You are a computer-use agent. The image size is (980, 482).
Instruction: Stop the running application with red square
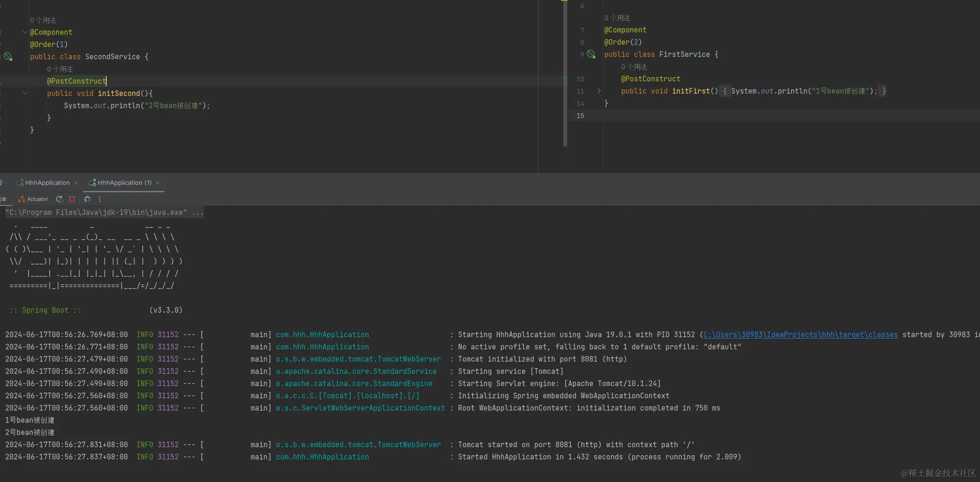pyautogui.click(x=72, y=199)
